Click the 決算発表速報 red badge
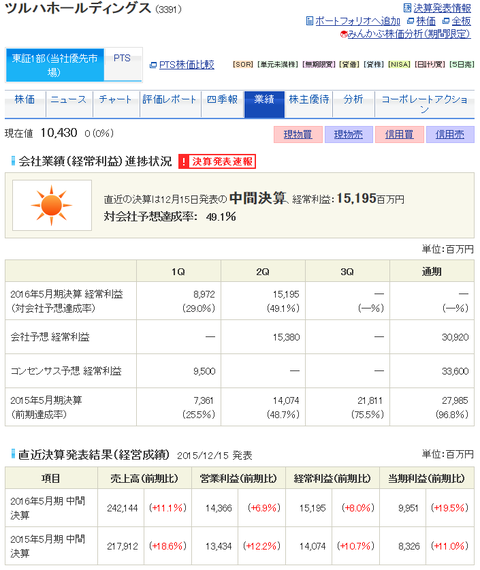 [x=217, y=161]
